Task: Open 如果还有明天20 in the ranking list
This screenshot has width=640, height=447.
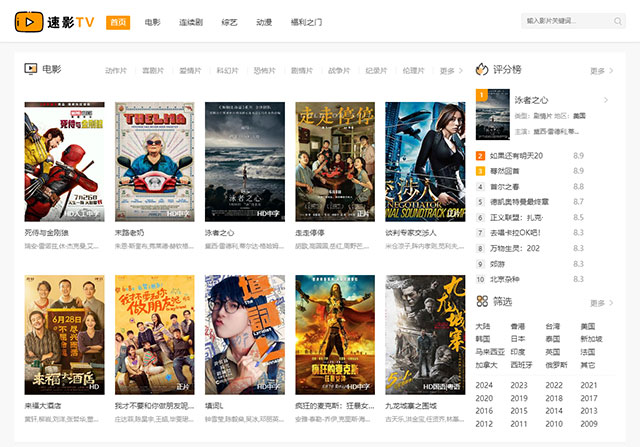Action: pos(516,156)
